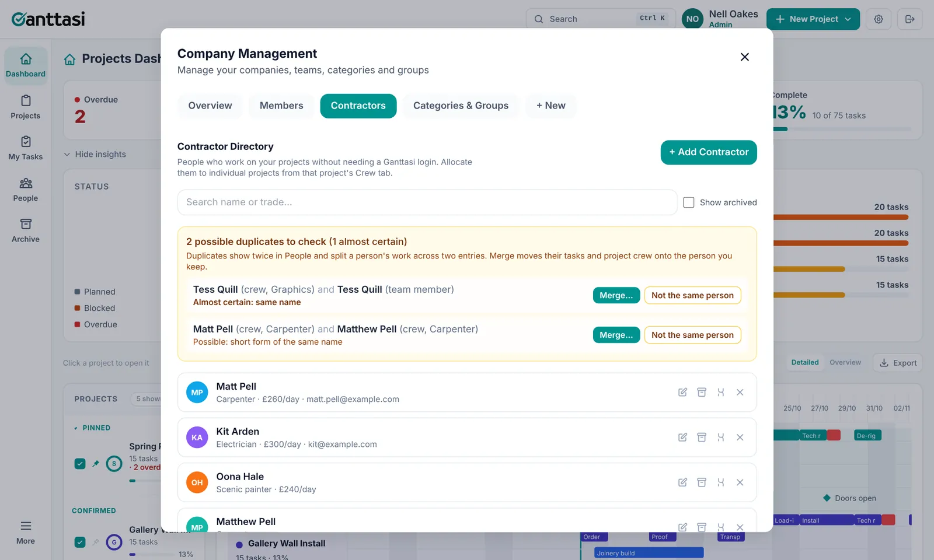Open People in the left sidebar
Screen dimensions: 934x560
pyautogui.click(x=26, y=190)
